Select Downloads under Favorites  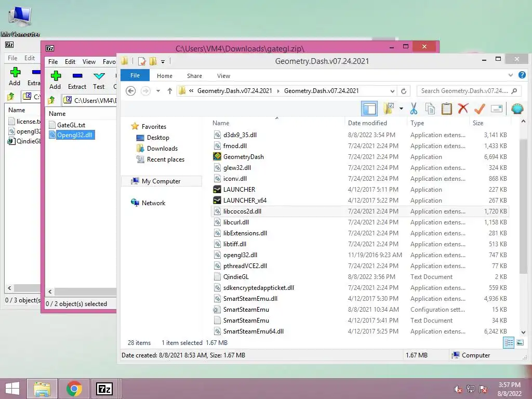[x=162, y=148]
